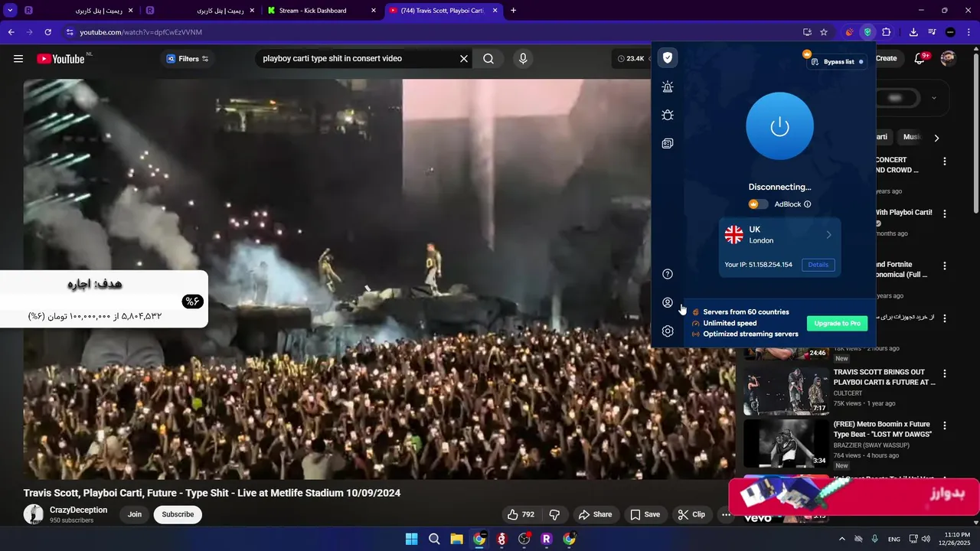980x551 pixels.
Task: Open TRAVIS SCOTT BRINGS OUT PLAYBOI CARTI thumbnail
Action: tap(786, 391)
